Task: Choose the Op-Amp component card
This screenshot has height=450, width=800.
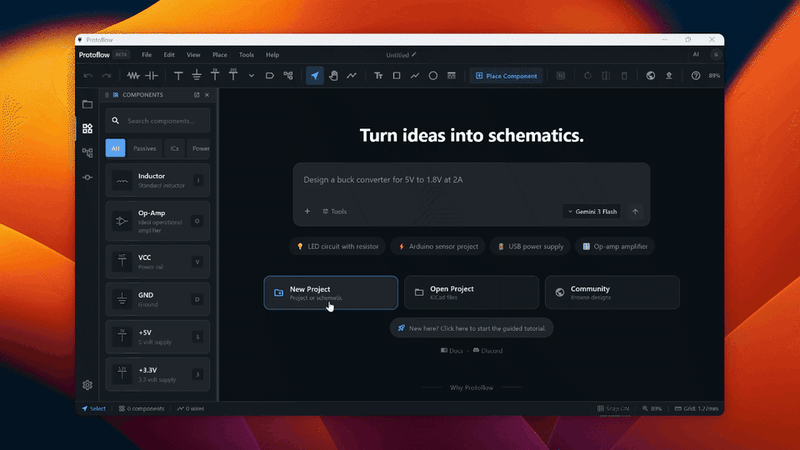Action: click(x=158, y=221)
